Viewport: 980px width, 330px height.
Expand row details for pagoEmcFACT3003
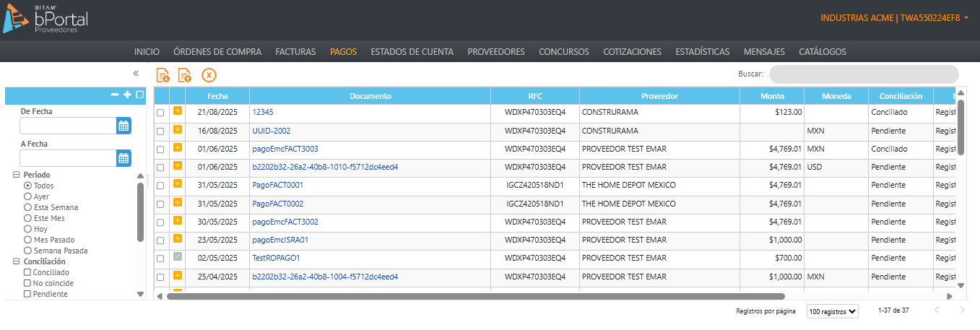[x=178, y=147]
